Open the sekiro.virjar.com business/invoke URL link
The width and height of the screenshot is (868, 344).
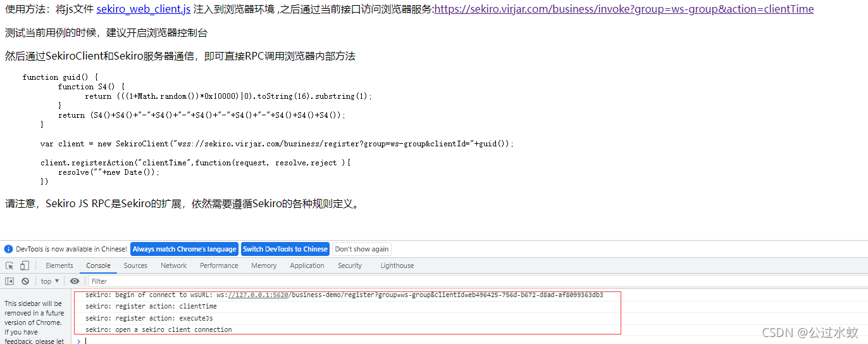pos(624,10)
